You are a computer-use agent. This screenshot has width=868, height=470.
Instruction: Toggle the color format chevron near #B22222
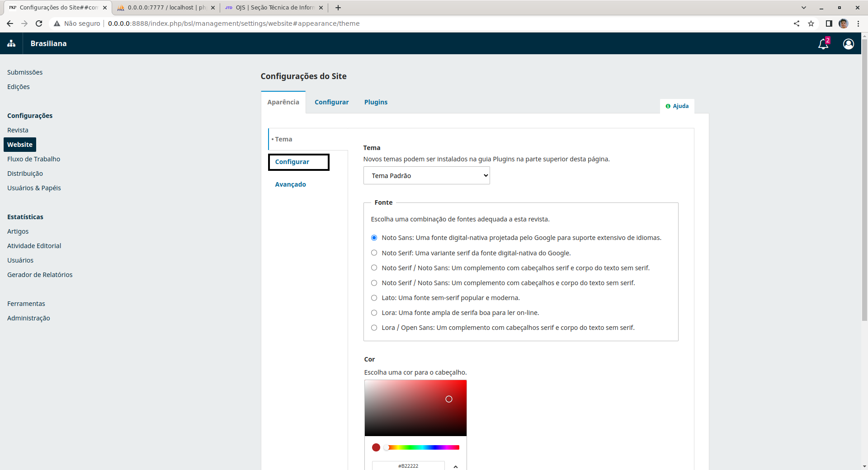coord(456,466)
